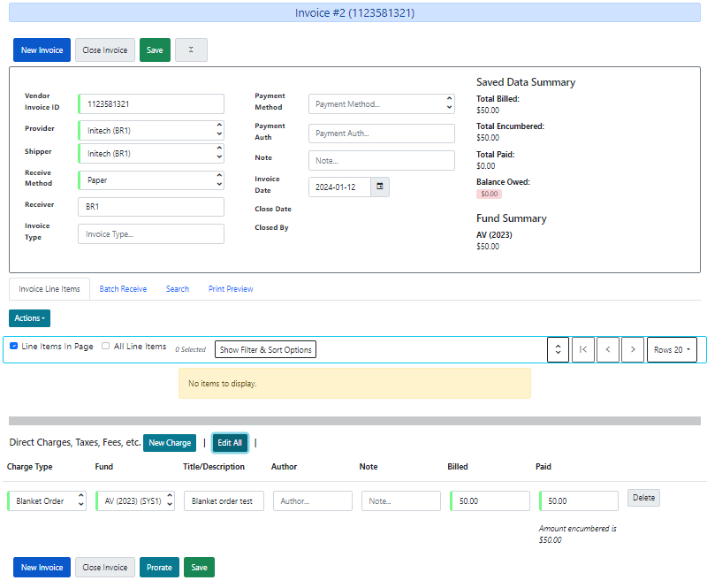Delete the Blanket Order charge row
707x588 pixels.
[x=643, y=498]
